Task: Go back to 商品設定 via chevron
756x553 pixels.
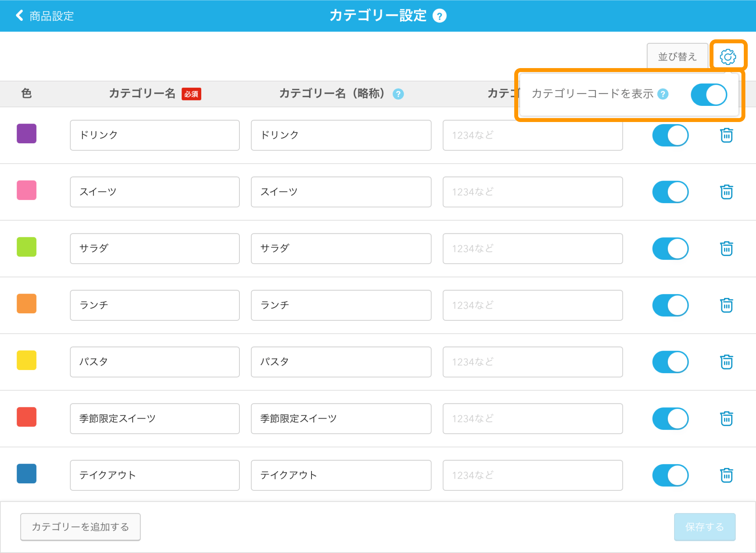Action: coord(19,15)
